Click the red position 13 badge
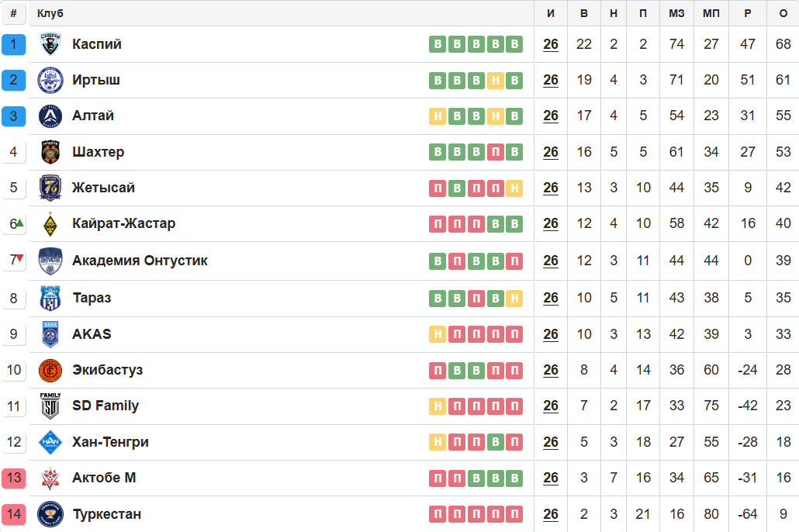 click(14, 478)
